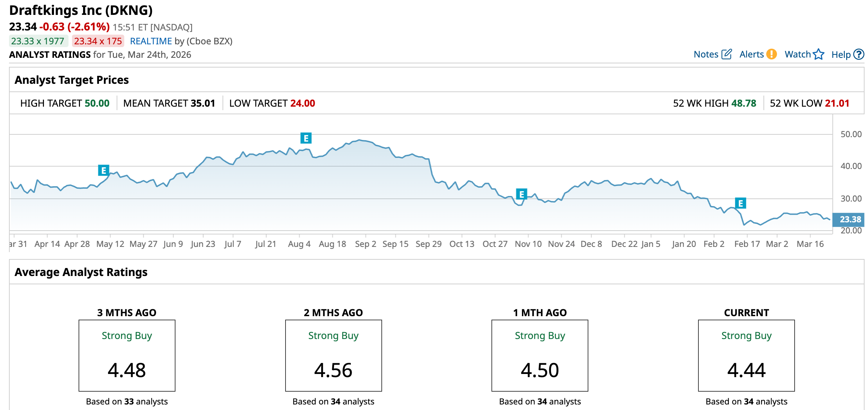Click the Watch star icon
The width and height of the screenshot is (868, 410).
click(x=819, y=54)
